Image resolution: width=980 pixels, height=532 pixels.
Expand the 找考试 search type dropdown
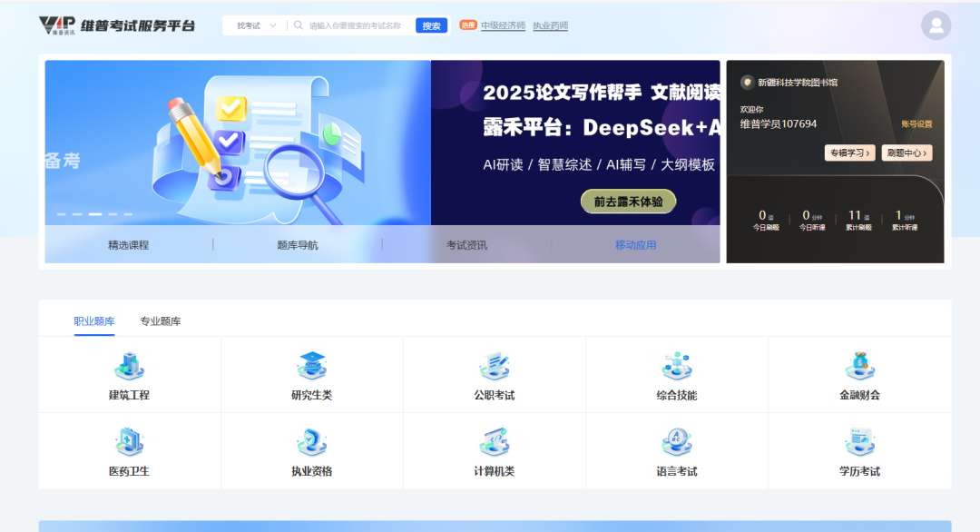pos(254,25)
